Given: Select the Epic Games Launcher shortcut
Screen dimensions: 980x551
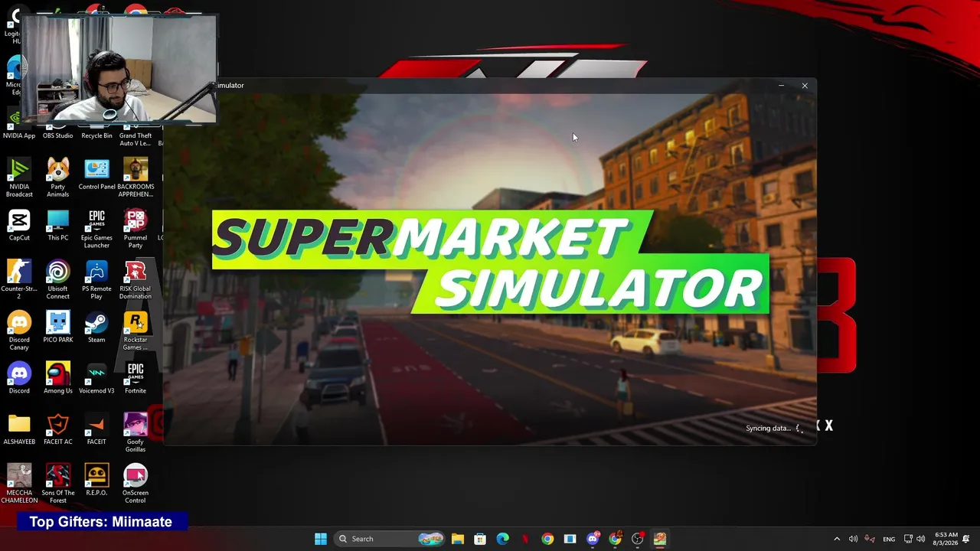Looking at the screenshot, I should coord(96,229).
